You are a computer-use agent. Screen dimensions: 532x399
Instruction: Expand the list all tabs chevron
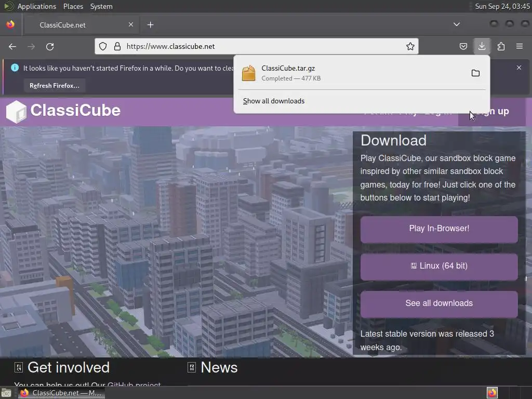(x=457, y=24)
